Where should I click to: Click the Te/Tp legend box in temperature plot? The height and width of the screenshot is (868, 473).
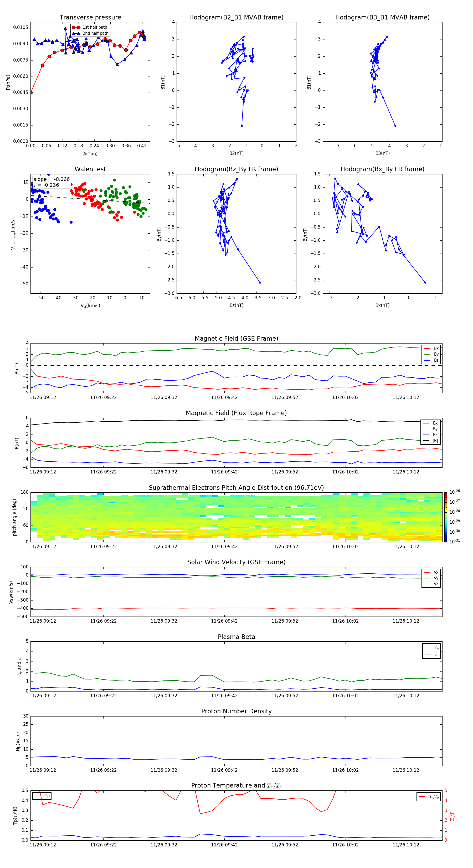(429, 796)
